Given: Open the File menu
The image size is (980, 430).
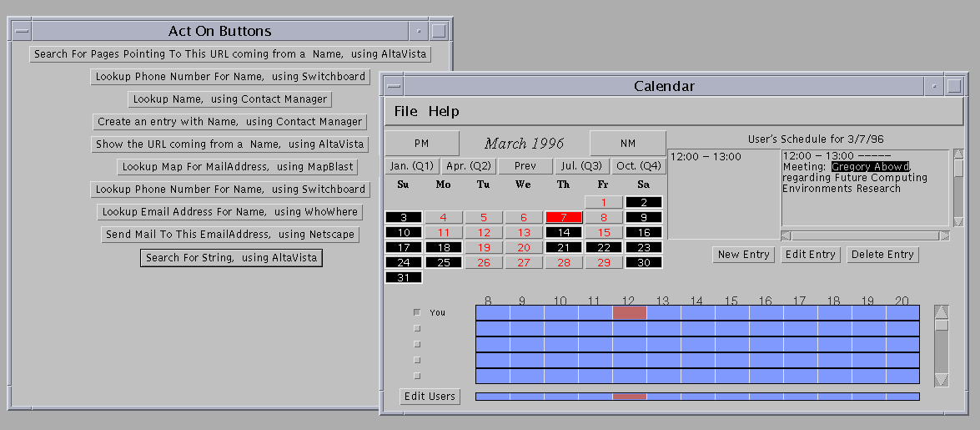Looking at the screenshot, I should click(x=406, y=111).
